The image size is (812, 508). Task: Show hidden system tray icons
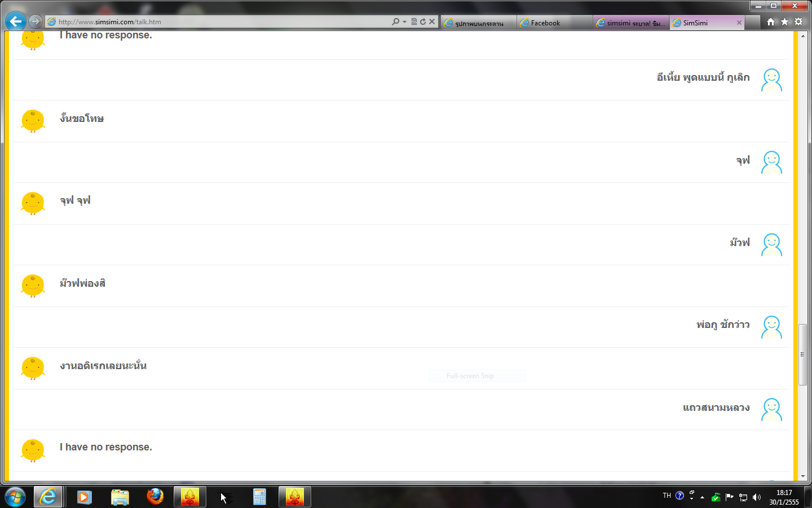702,497
